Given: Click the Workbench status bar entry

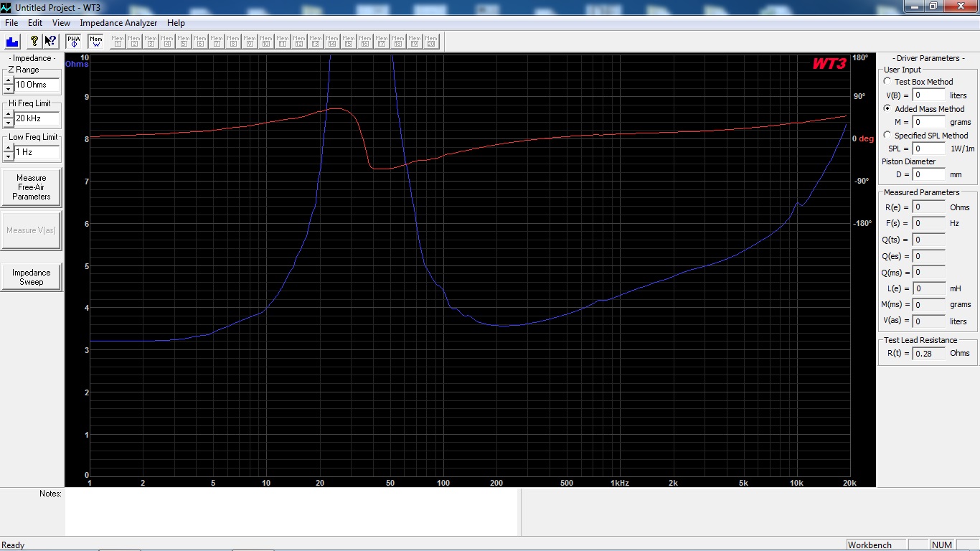Looking at the screenshot, I should (x=876, y=545).
